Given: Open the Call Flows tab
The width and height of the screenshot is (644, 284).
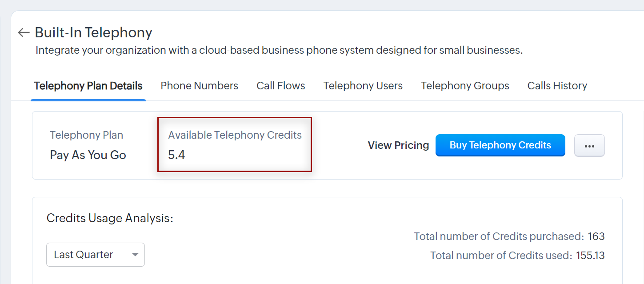Looking at the screenshot, I should pyautogui.click(x=280, y=86).
